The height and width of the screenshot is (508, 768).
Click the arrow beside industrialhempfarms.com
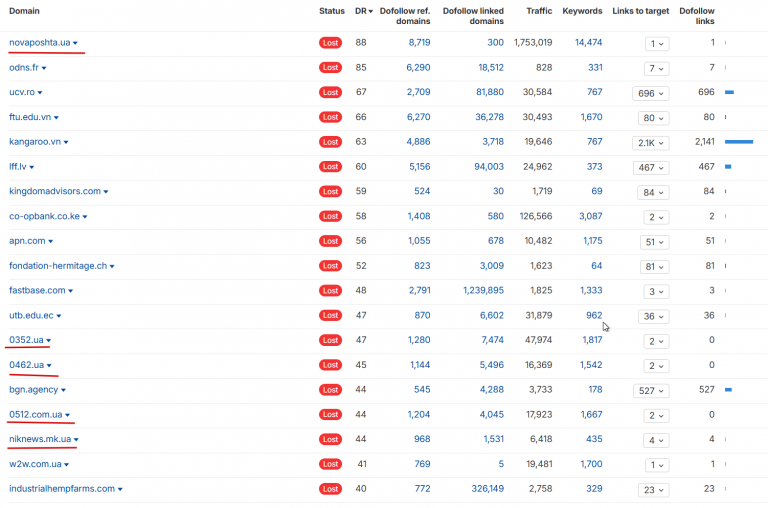point(120,489)
